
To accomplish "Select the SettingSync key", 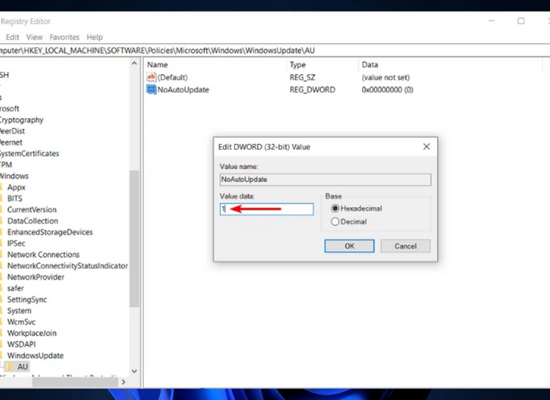I will [27, 300].
